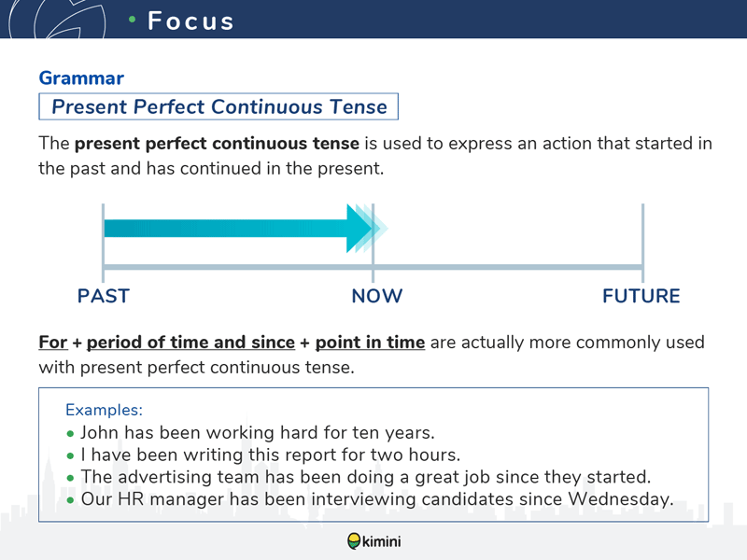This screenshot has width=747, height=560.
Task: Click the Present Perfect Continuous Tense title box
Action: pos(218,106)
